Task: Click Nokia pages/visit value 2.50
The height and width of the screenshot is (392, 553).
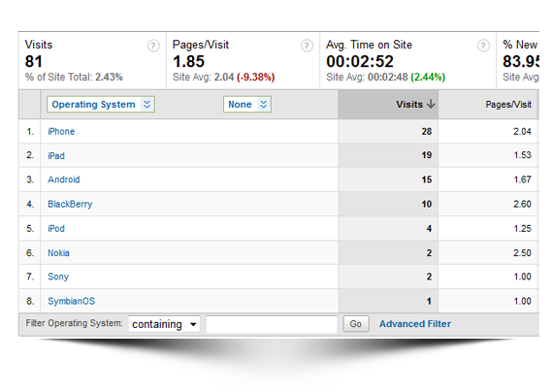Action: tap(522, 252)
